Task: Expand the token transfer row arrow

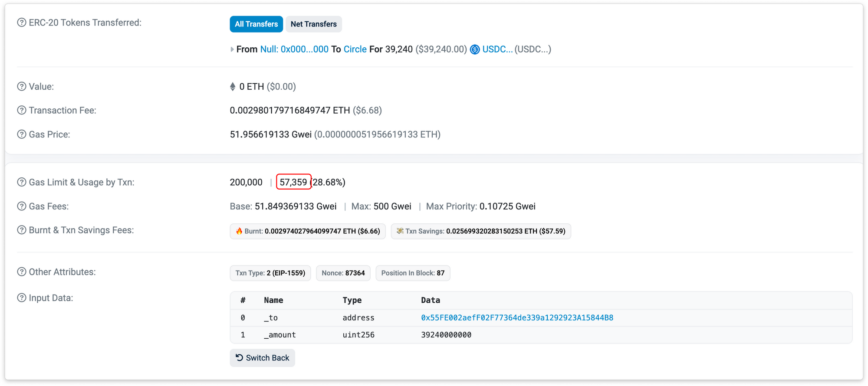Action: click(x=232, y=49)
